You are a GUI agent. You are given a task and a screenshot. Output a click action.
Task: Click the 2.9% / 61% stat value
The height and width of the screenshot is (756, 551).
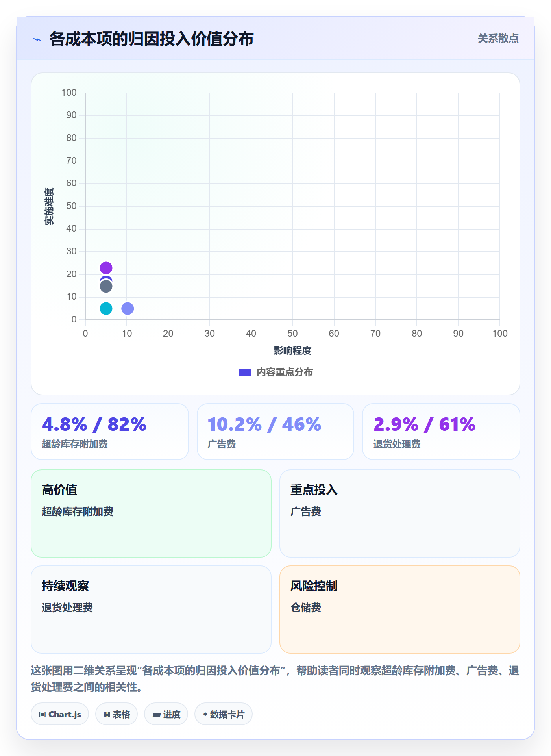tap(425, 424)
